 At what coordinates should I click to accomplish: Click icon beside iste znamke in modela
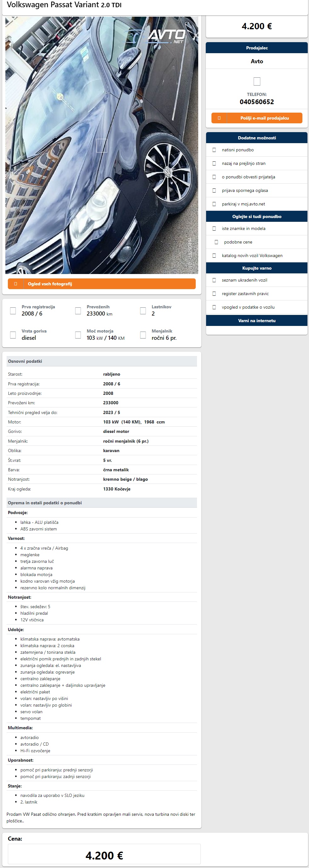[214, 228]
